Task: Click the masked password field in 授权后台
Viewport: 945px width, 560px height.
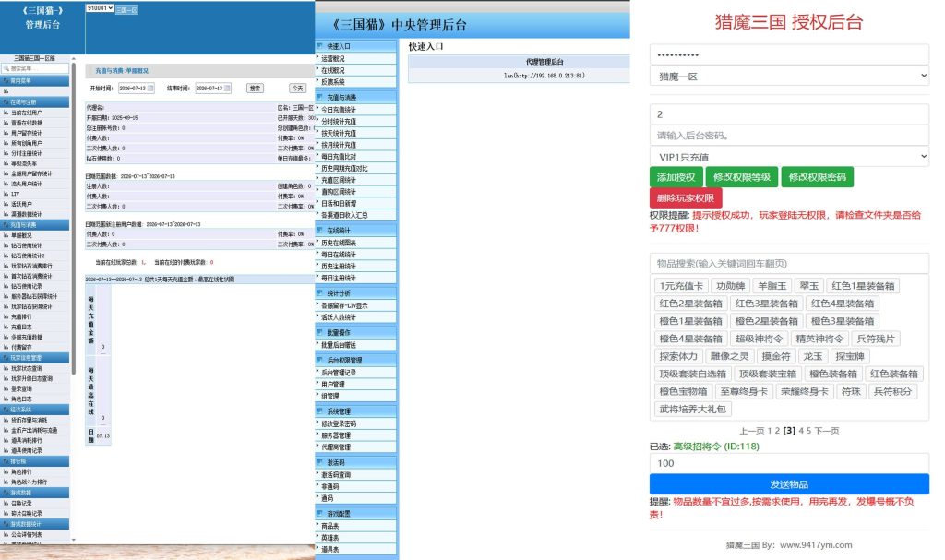Action: 789,54
